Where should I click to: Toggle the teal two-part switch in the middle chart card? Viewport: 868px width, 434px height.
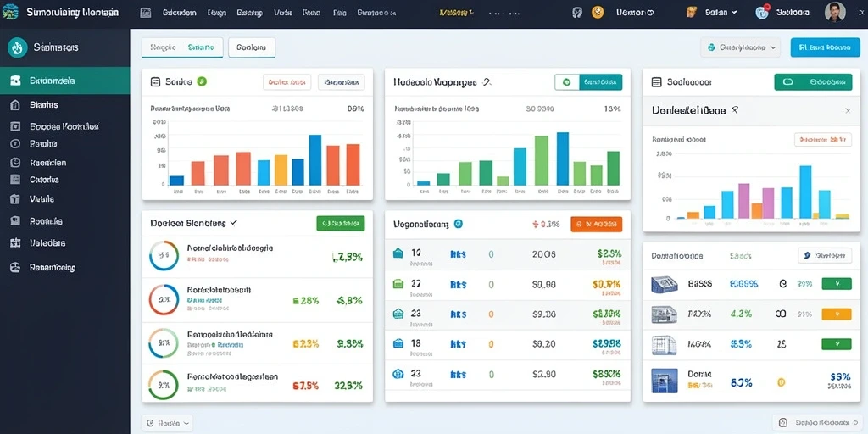588,82
